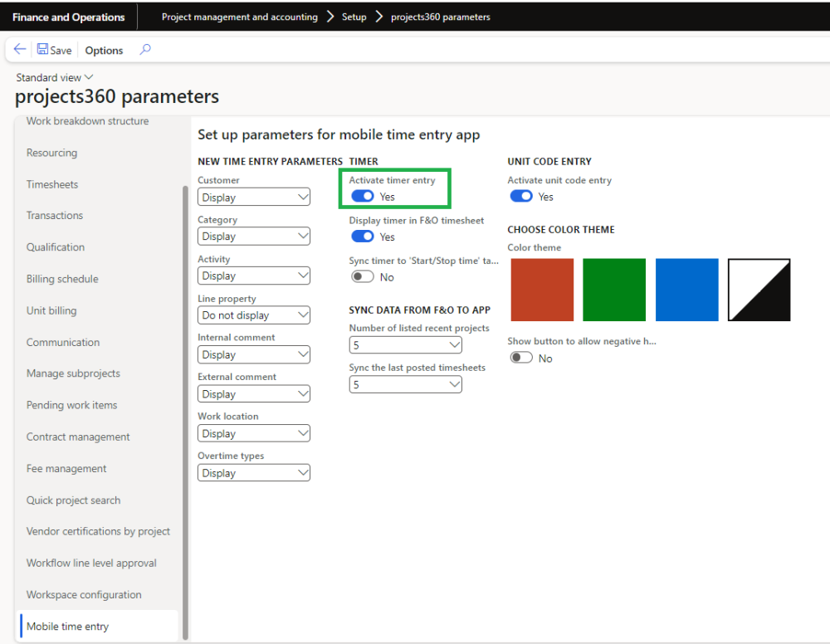Enable Sync timer to Start/Stop time

363,276
